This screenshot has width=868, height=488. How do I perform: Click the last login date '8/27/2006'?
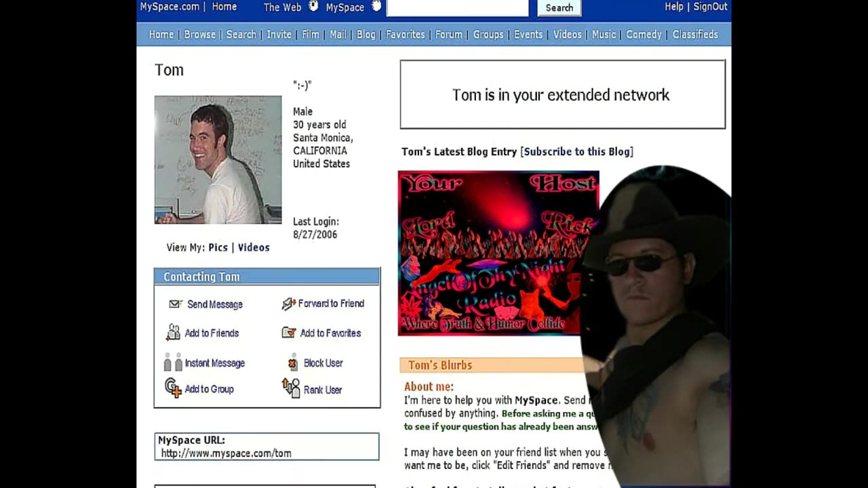click(x=315, y=235)
